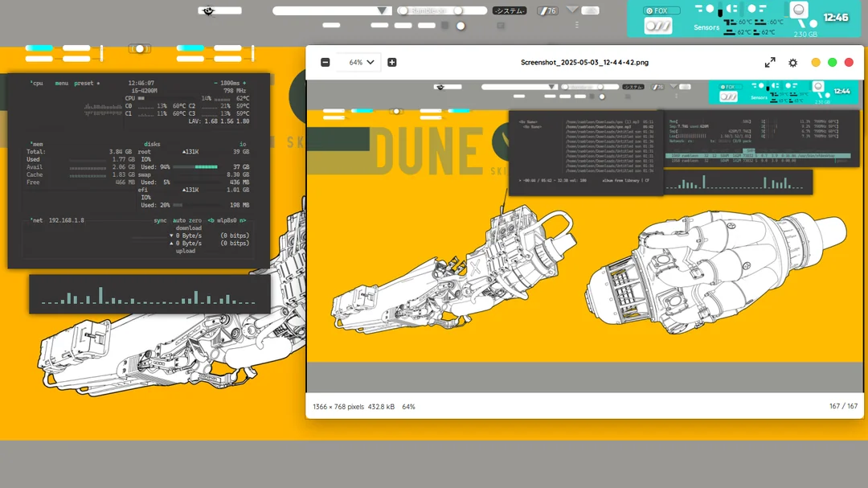Click the 'efi' disk entry in btop
Screen dimensions: 868x488
pyautogui.click(x=142, y=190)
